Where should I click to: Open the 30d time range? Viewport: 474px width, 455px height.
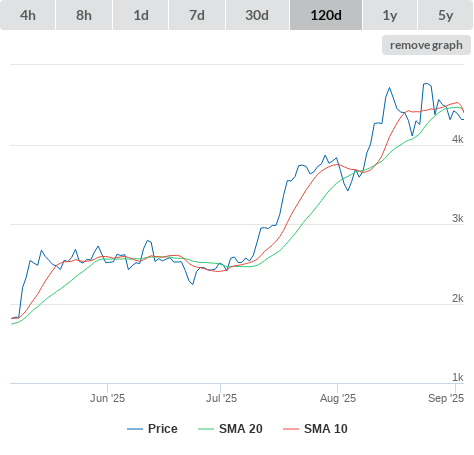(x=257, y=15)
